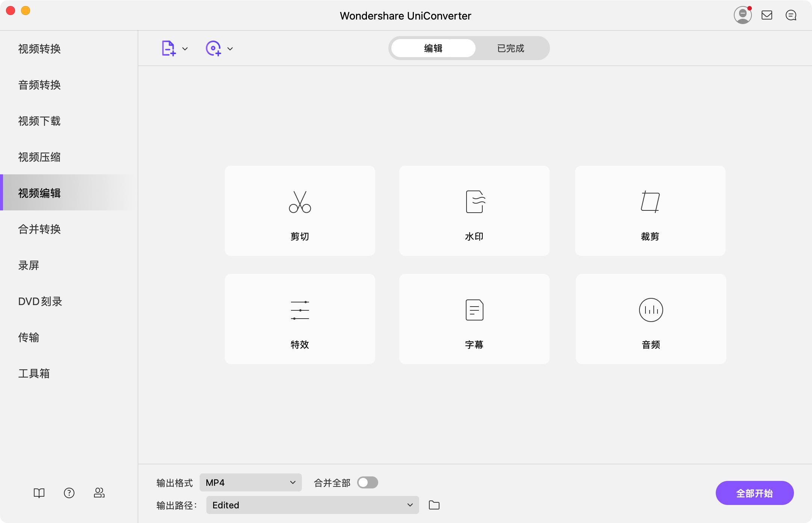Open the 水印 (Watermark) editing tool
812x523 pixels.
[474, 211]
